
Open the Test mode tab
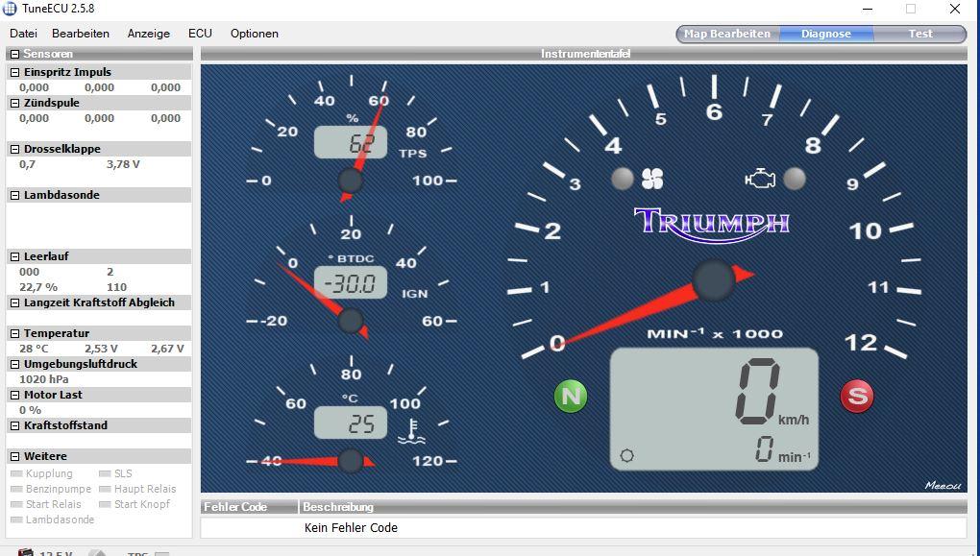point(920,34)
